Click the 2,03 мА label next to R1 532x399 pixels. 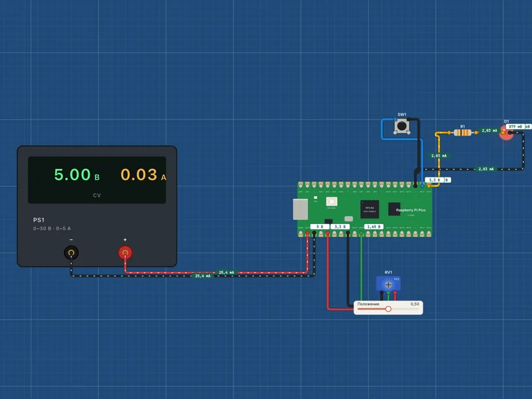pos(489,130)
